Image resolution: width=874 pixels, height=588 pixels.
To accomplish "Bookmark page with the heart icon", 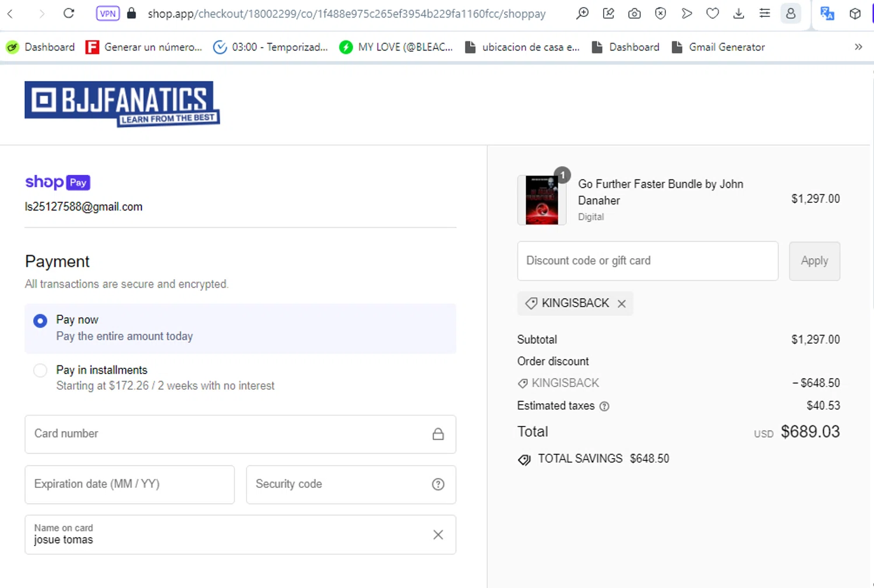I will (x=712, y=13).
